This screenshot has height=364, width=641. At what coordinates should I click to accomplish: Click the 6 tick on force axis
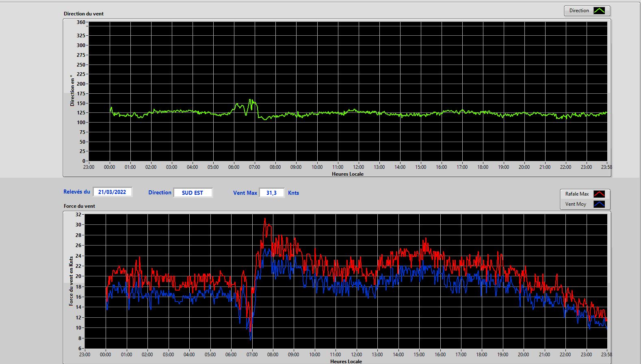click(x=80, y=349)
